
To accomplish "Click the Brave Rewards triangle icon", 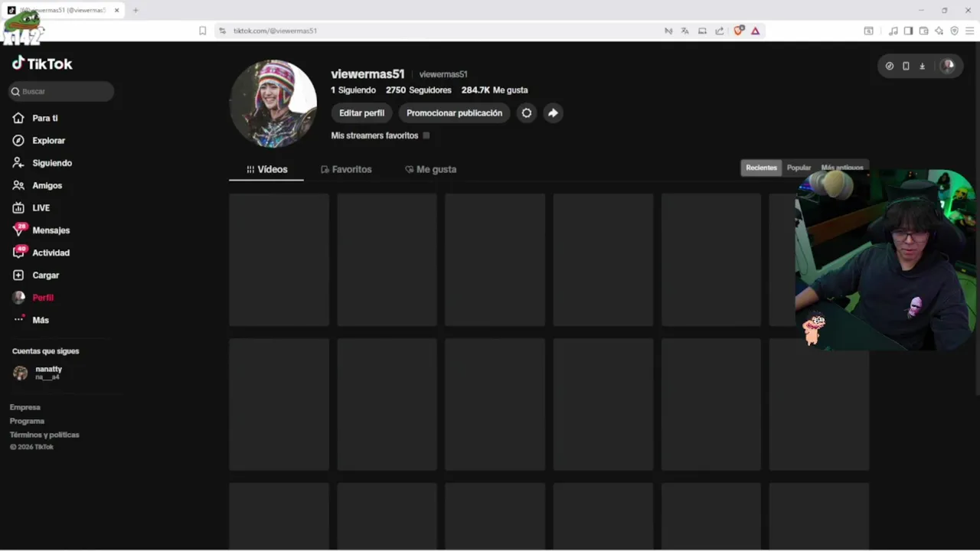I will click(756, 31).
